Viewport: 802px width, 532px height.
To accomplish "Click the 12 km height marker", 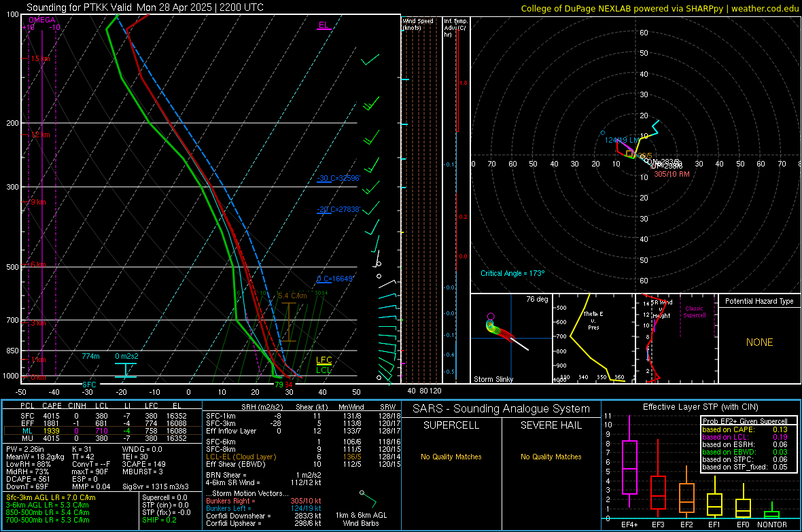I will (40, 135).
